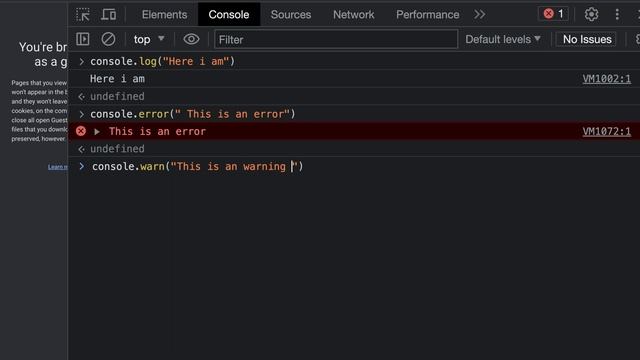Click into the Filter field
Image resolution: width=640 pixels, height=360 pixels.
(336, 39)
